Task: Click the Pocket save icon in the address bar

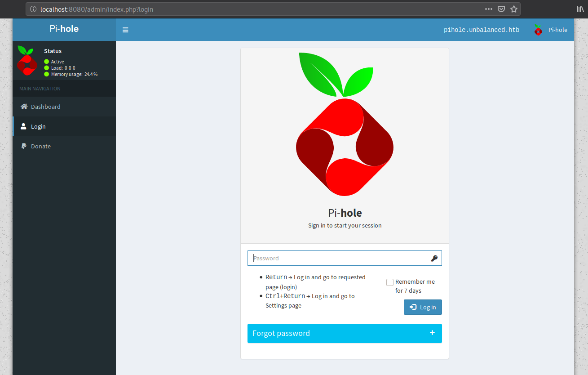Action: (501, 9)
